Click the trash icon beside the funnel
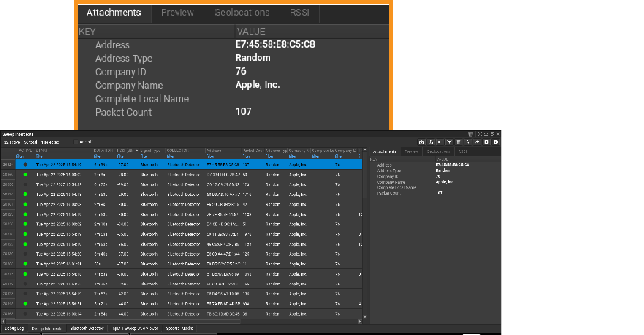This screenshot has height=335, width=644. (x=459, y=142)
